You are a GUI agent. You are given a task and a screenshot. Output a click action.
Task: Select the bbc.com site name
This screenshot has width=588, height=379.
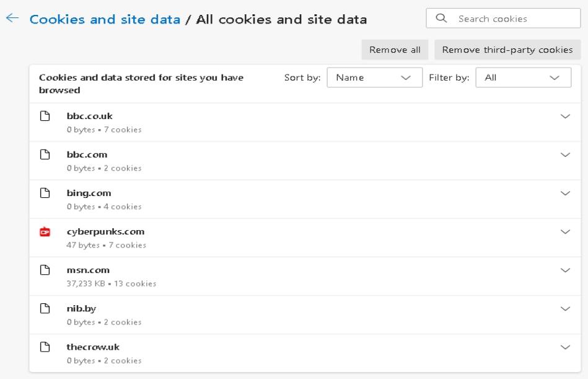pos(87,154)
